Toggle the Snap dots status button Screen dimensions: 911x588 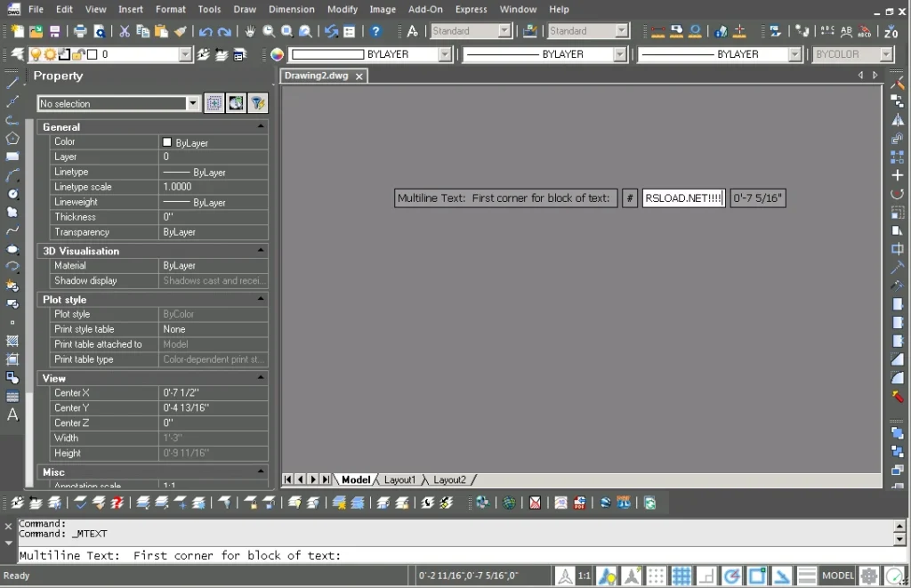click(656, 576)
